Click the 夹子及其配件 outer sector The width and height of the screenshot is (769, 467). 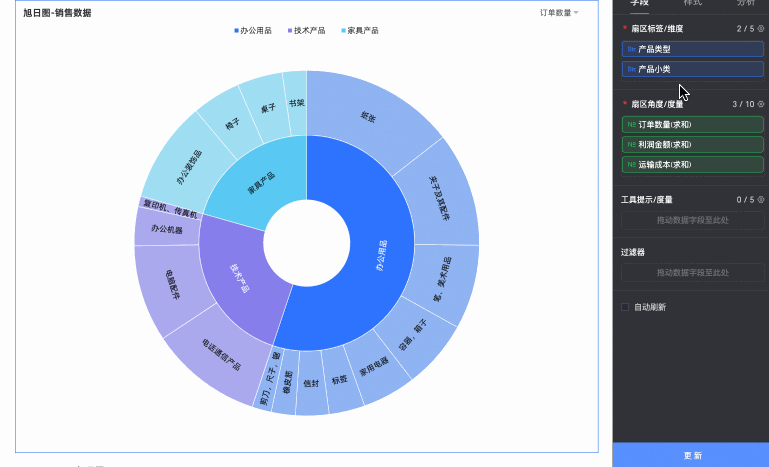[438, 198]
